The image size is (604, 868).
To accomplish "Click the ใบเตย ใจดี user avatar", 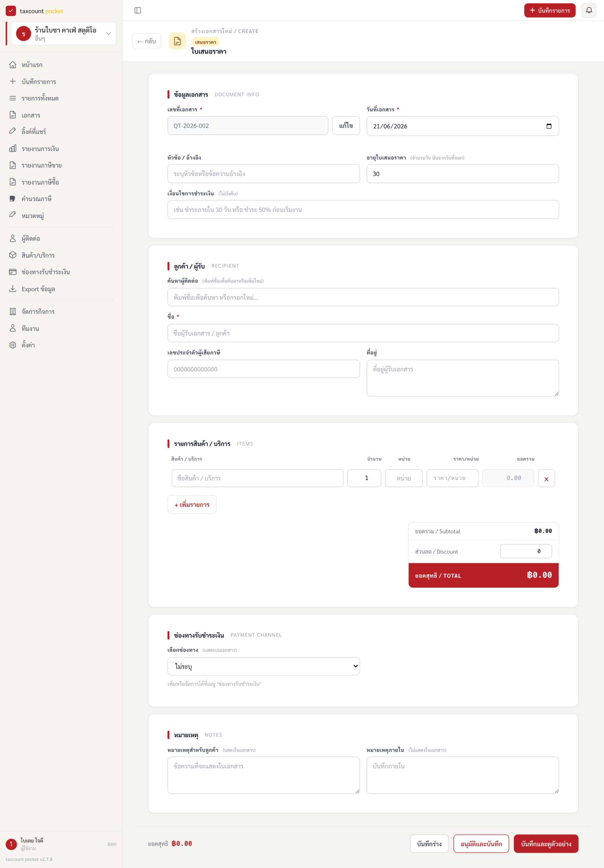I will 11,844.
